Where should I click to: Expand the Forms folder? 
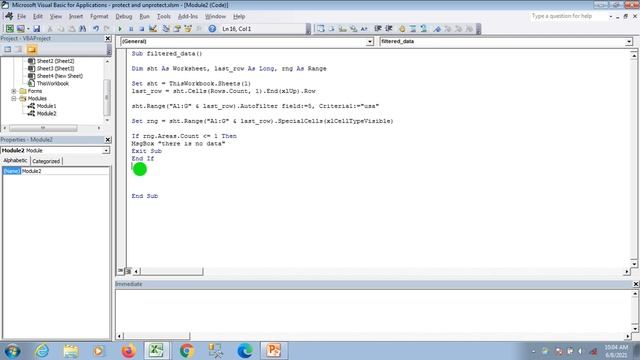click(14, 91)
